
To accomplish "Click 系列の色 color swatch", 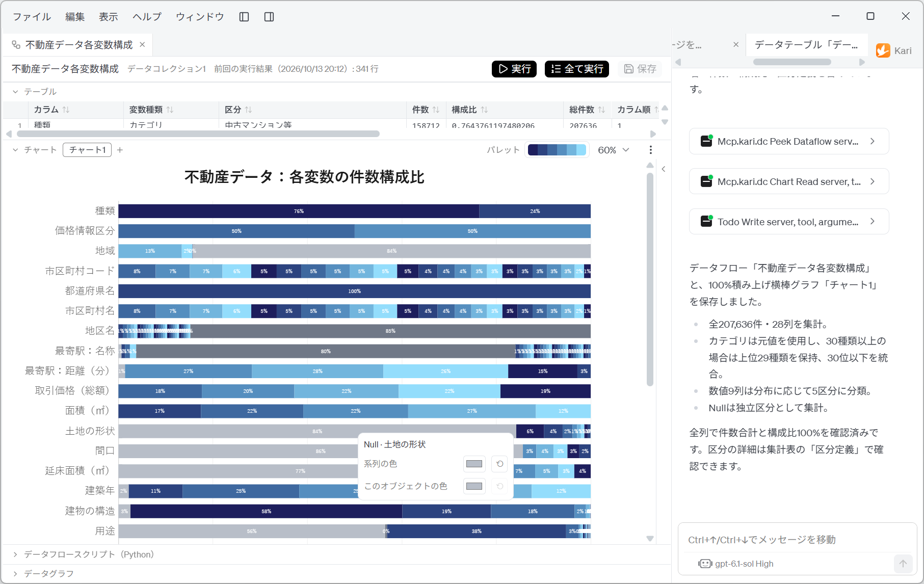I will tap(474, 464).
